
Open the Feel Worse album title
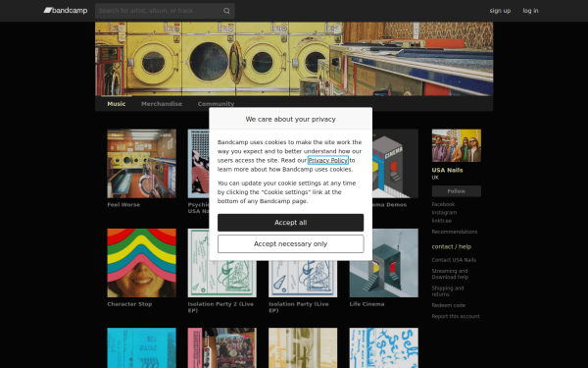[x=123, y=205]
